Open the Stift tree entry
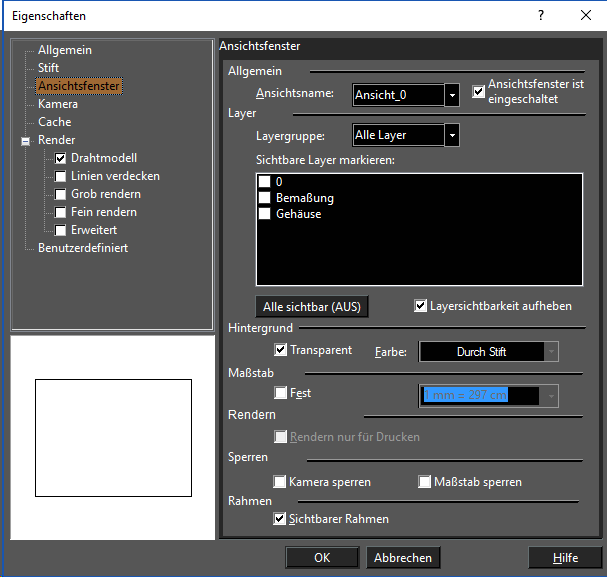Viewport: 607px width, 577px height. coord(48,68)
